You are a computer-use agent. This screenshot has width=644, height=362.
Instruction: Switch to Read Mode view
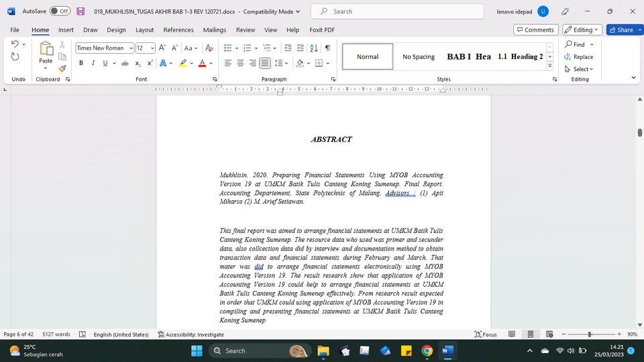[x=512, y=334]
